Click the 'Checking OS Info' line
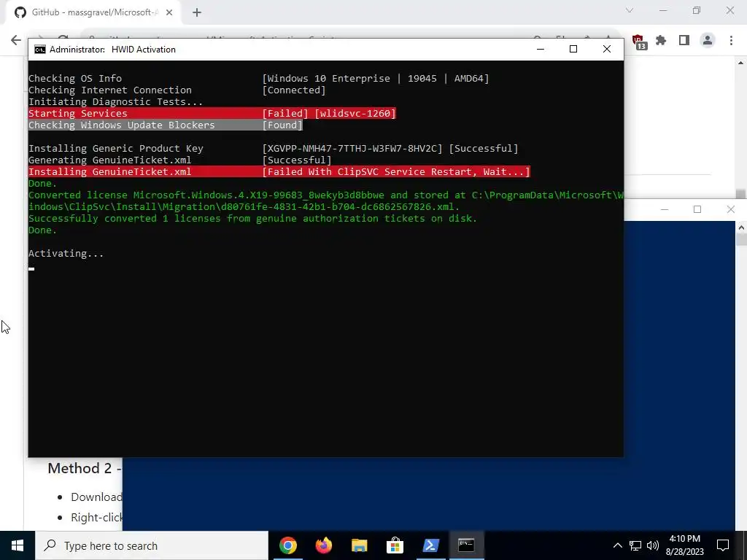Image resolution: width=747 pixels, height=560 pixels. [259, 79]
